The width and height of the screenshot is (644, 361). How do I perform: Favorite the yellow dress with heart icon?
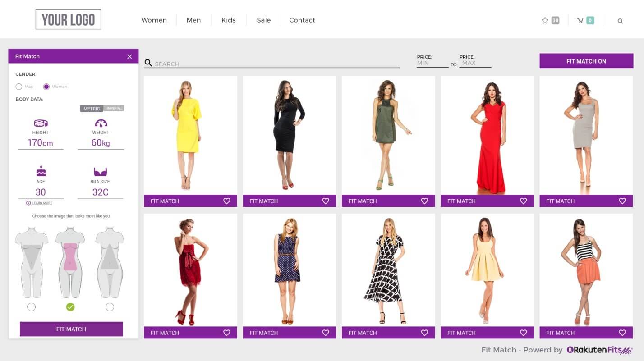pos(227,201)
